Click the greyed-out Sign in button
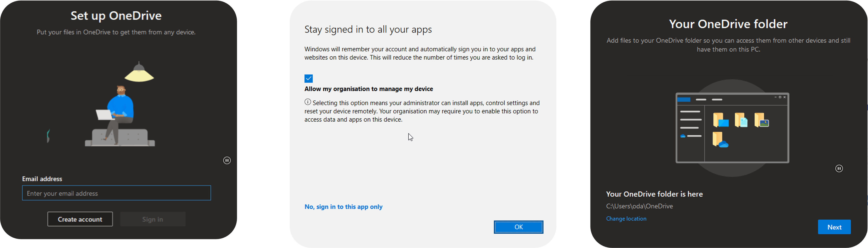 pyautogui.click(x=153, y=219)
